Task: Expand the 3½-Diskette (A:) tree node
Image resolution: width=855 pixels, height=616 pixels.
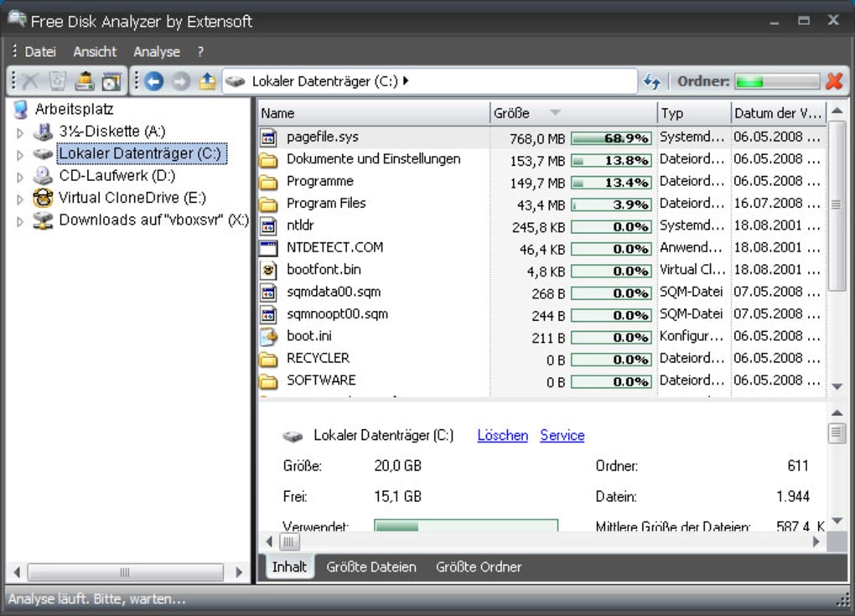Action: pyautogui.click(x=18, y=132)
